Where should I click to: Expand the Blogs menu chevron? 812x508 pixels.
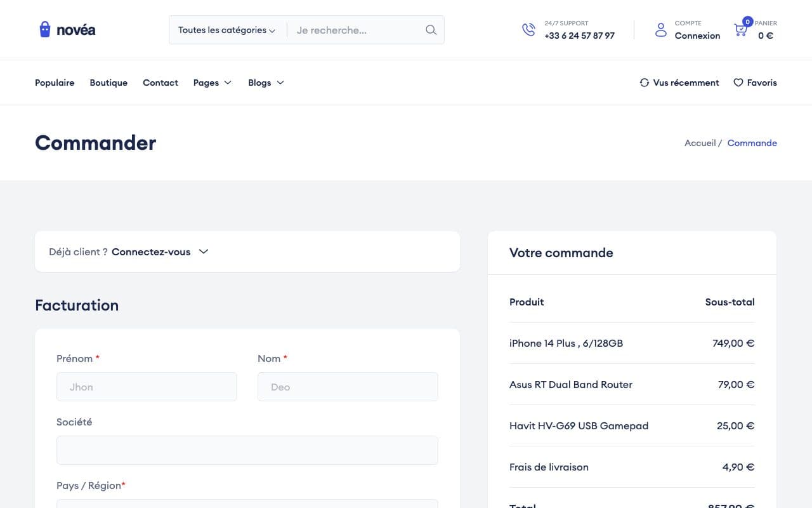(x=280, y=83)
